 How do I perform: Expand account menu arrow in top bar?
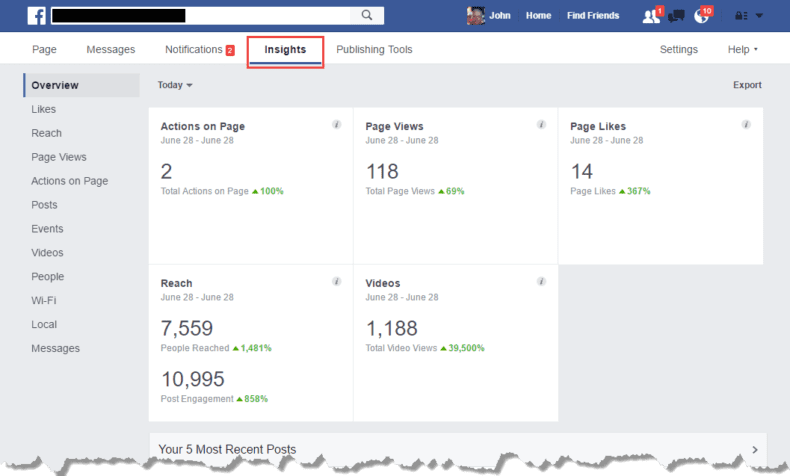(x=760, y=16)
